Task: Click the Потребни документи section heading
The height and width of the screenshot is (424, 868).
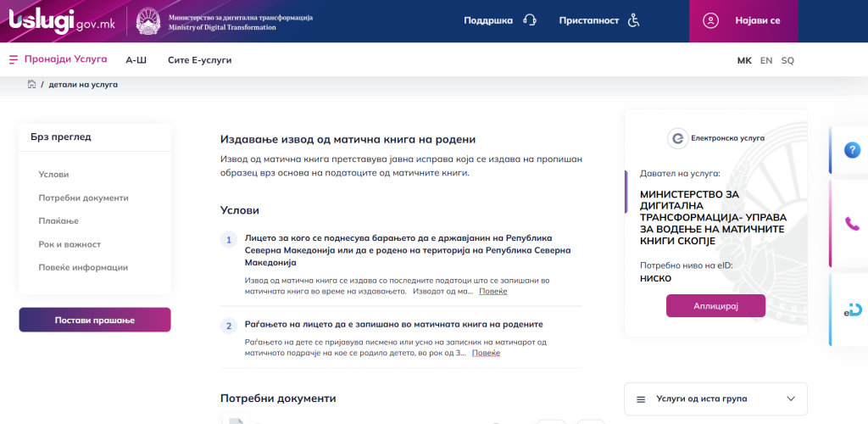Action: tap(278, 399)
